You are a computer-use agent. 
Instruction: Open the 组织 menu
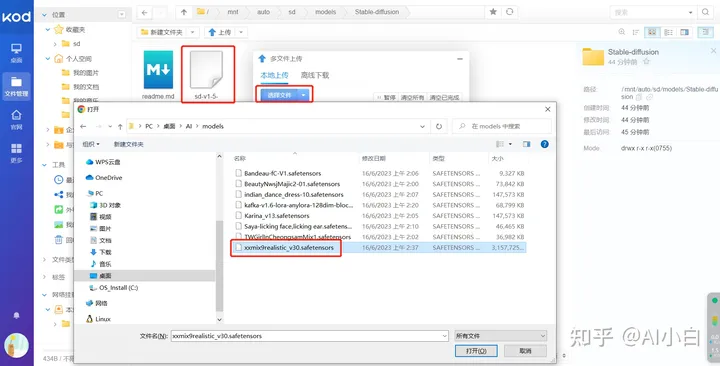pos(91,144)
